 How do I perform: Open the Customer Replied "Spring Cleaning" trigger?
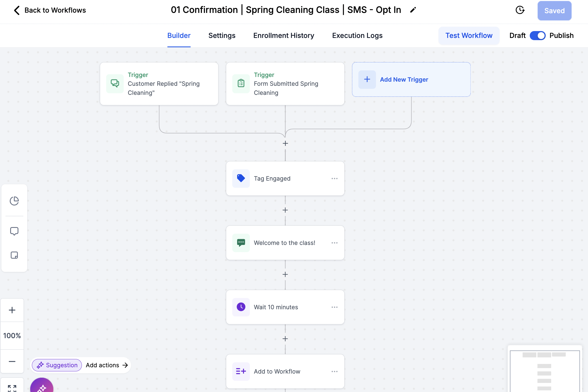(x=159, y=84)
